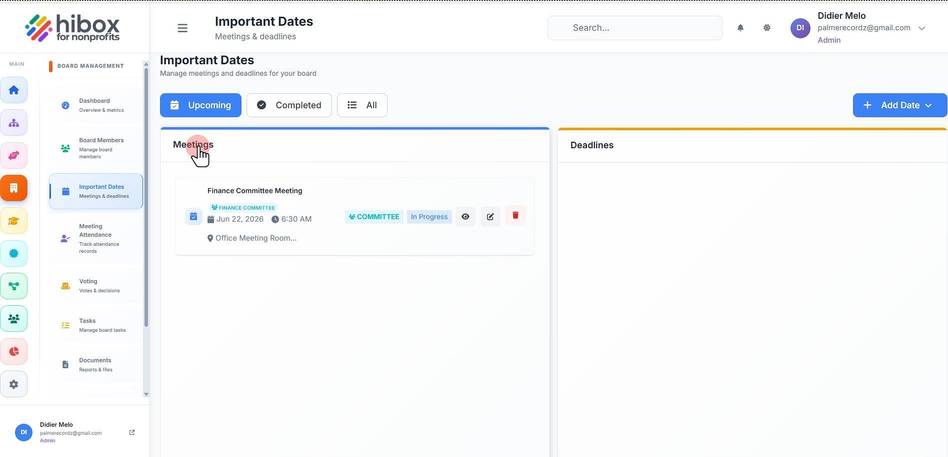This screenshot has height=457, width=948.
Task: Click the FINANCE COMMITTEE tag
Action: coord(243,207)
